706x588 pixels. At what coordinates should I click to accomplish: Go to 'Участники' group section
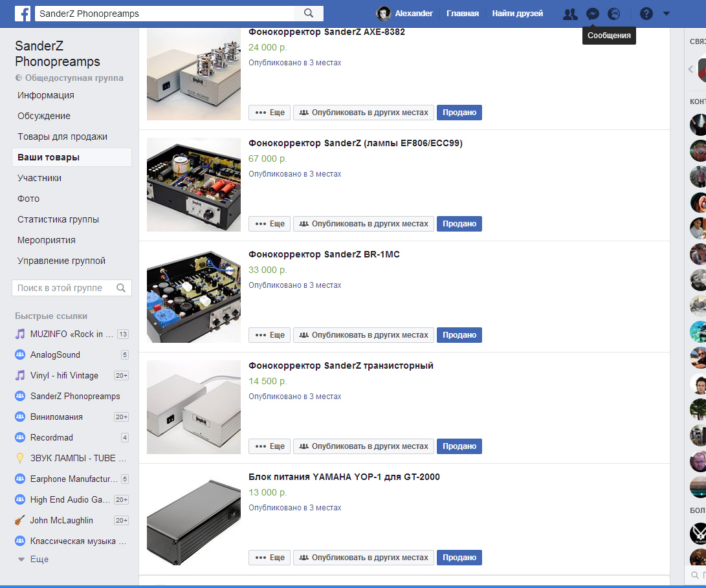(39, 178)
